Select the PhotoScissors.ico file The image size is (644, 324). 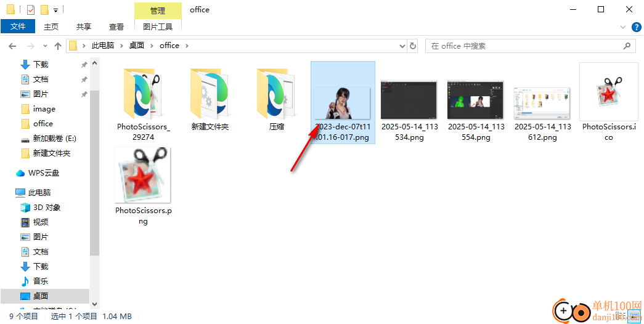coord(609,103)
